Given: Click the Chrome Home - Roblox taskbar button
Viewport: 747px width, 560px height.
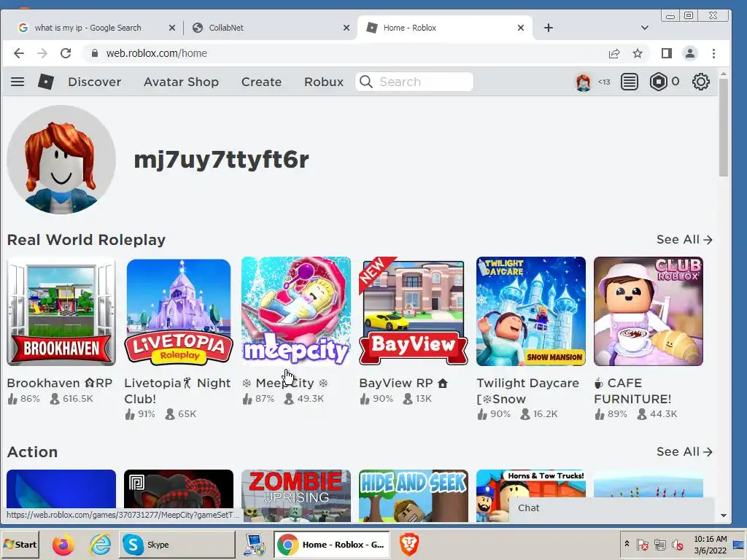Looking at the screenshot, I should click(x=332, y=544).
